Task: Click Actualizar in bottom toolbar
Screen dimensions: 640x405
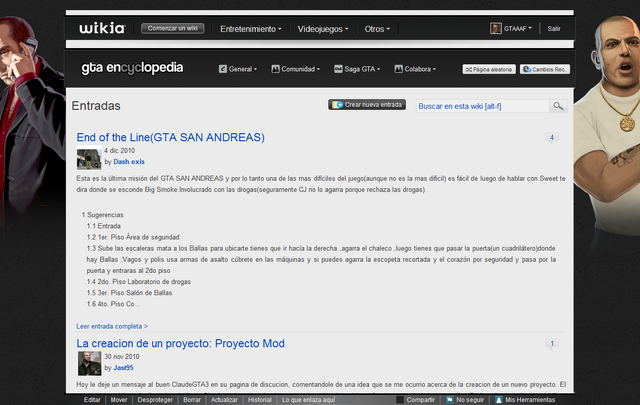Action: coord(224,400)
